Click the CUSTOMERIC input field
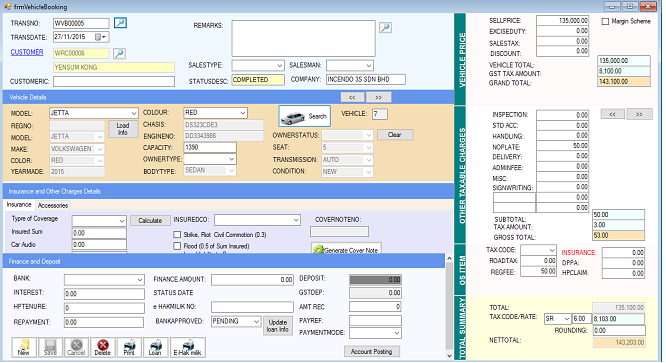The height and width of the screenshot is (363, 666). [114, 81]
